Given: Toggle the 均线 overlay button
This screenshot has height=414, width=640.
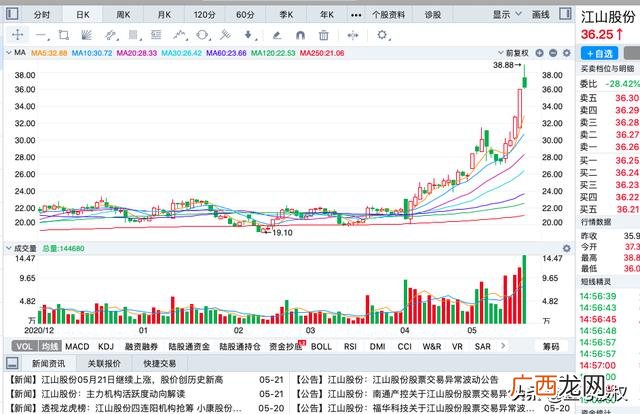Looking at the screenshot, I should 50,347.
